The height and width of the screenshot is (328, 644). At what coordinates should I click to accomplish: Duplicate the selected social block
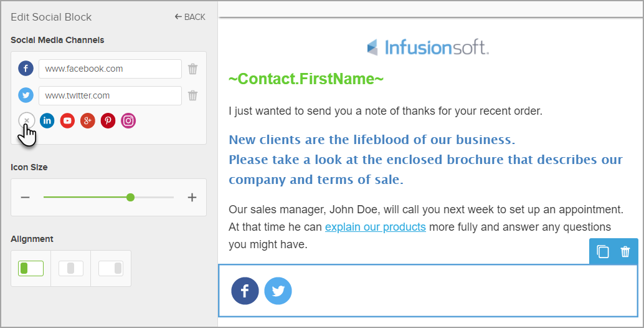[x=602, y=252]
